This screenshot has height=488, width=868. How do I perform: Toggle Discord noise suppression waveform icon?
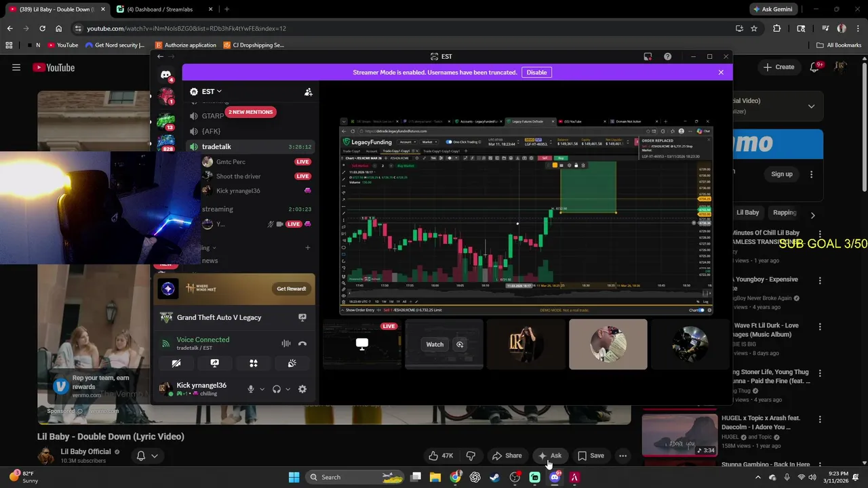tap(286, 344)
